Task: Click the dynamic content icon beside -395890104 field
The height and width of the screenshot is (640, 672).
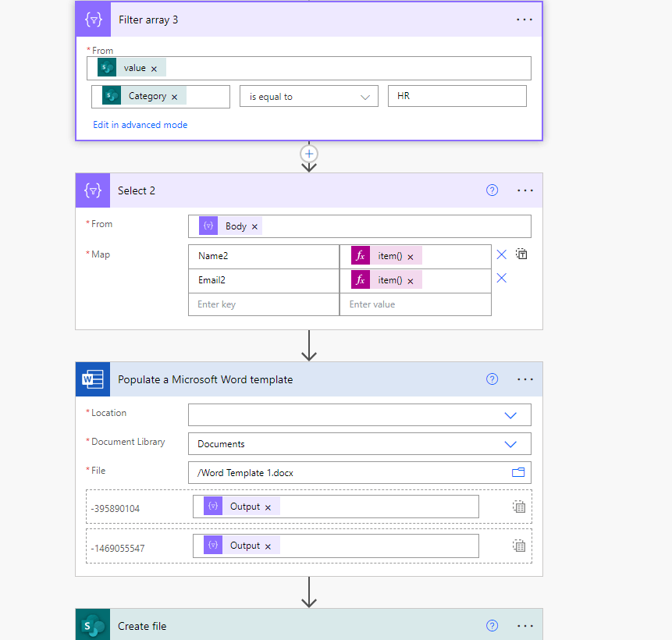Action: (518, 506)
